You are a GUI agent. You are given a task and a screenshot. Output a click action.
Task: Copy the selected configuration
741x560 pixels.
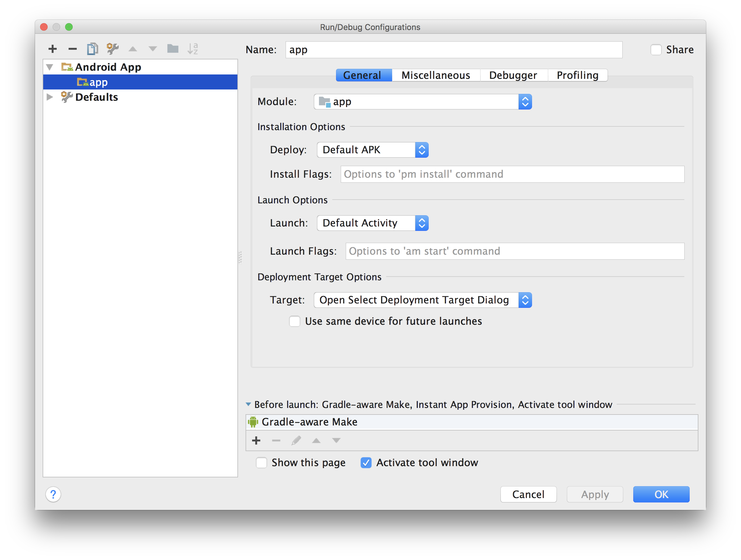92,49
